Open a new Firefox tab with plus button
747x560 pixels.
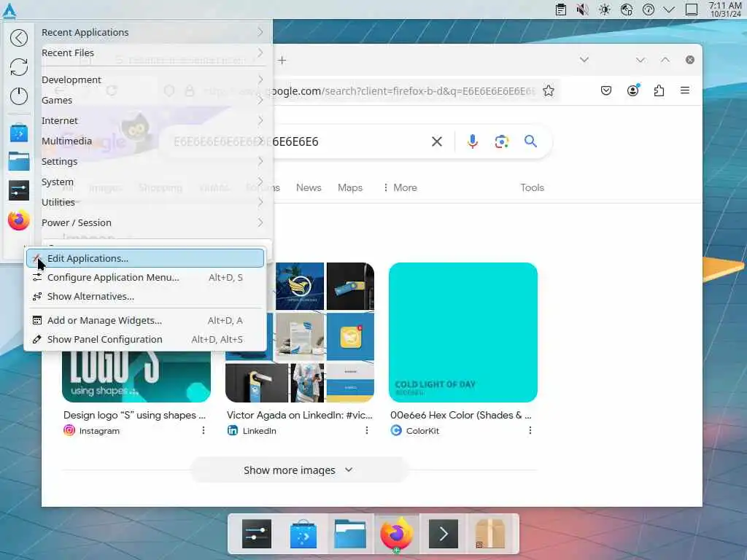282,60
